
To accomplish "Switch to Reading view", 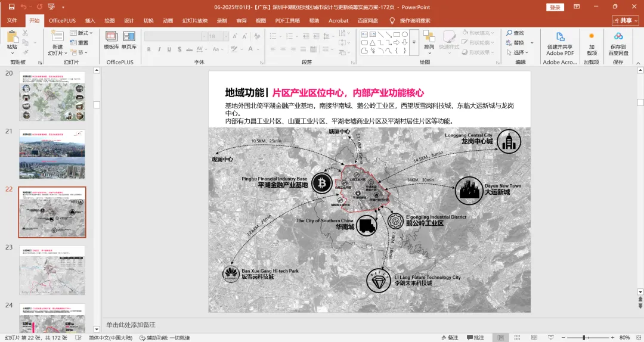I will (x=534, y=337).
